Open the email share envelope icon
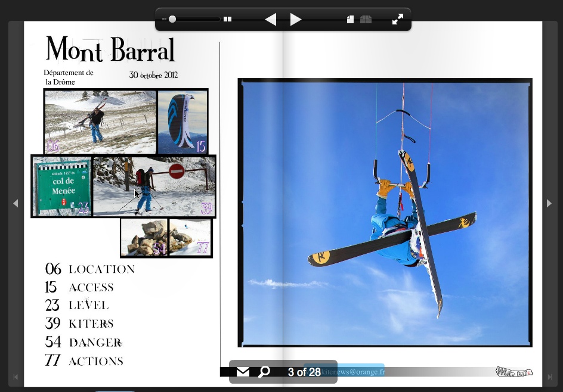 (243, 372)
